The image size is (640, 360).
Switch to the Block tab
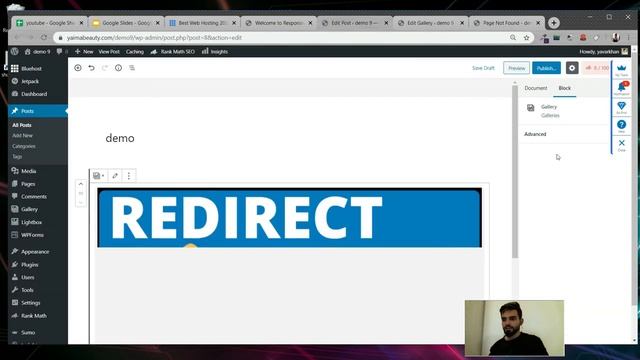pyautogui.click(x=564, y=88)
